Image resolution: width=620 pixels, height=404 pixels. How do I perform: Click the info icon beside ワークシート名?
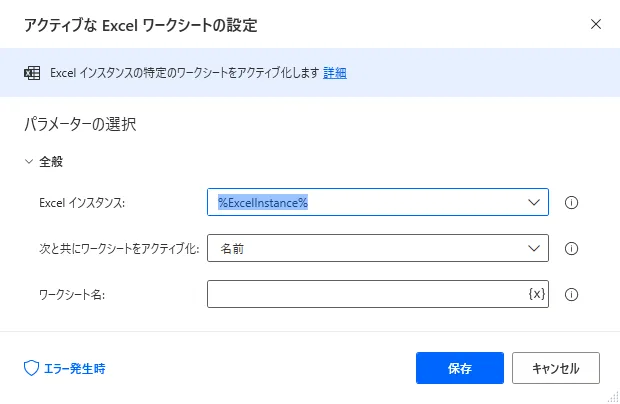pos(573,295)
